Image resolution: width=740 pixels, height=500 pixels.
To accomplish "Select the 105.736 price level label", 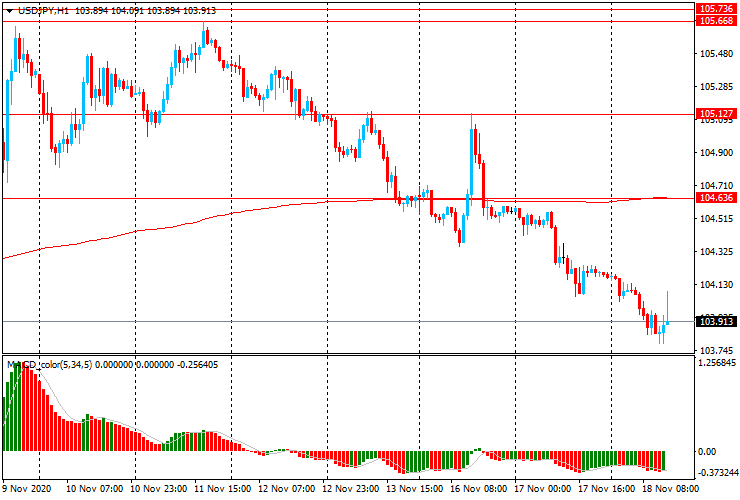I will (716, 9).
